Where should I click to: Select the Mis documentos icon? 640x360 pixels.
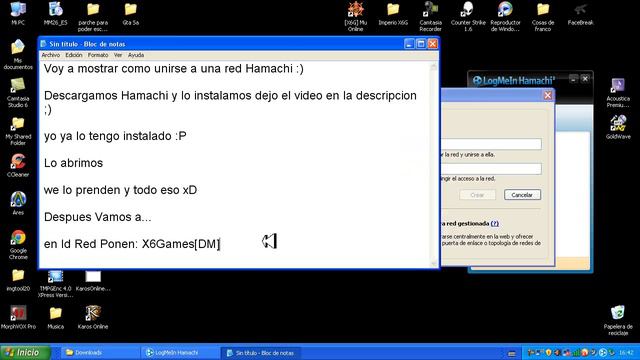pyautogui.click(x=18, y=55)
